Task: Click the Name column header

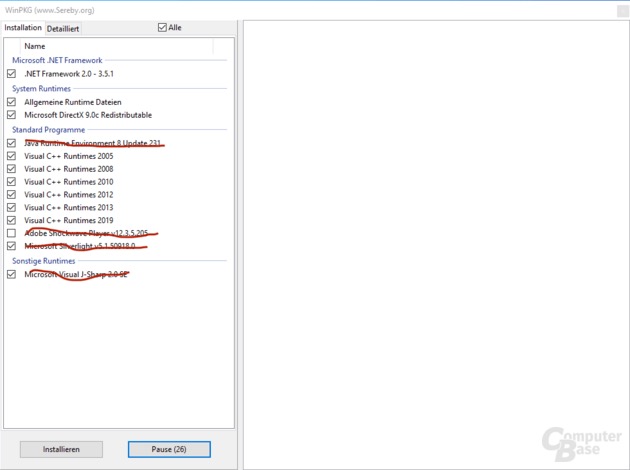Action: click(x=35, y=46)
